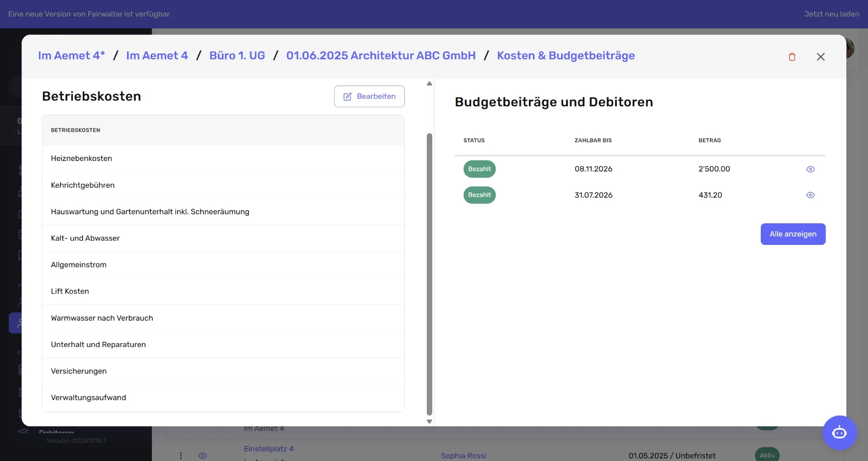View details of the 2'500.00 payment

pyautogui.click(x=810, y=169)
